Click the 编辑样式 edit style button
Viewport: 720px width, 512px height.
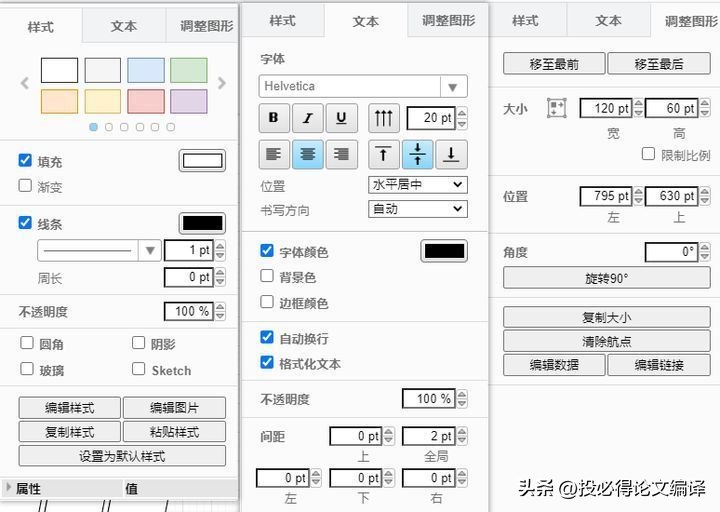(x=69, y=407)
